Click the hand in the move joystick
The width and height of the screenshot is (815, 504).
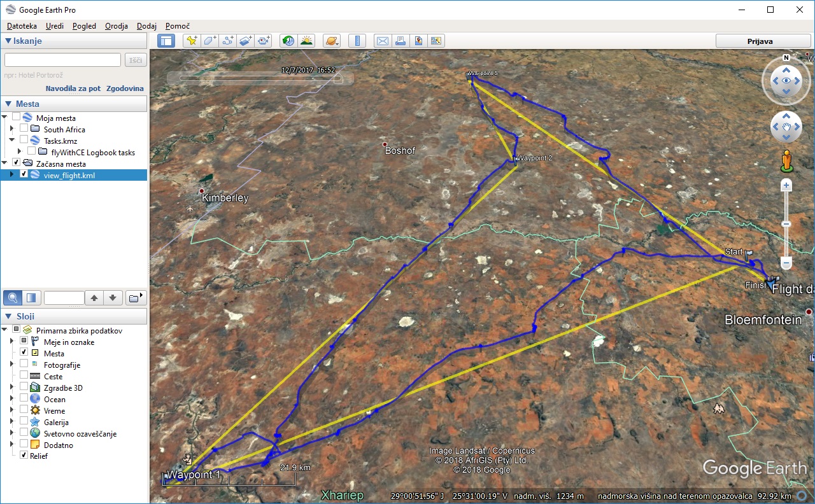click(786, 127)
